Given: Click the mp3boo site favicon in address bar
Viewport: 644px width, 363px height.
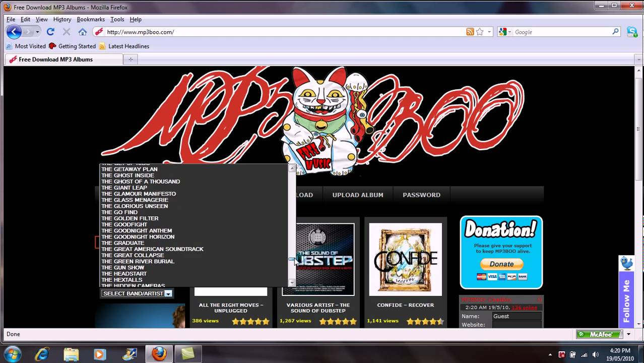Looking at the screenshot, I should (99, 32).
